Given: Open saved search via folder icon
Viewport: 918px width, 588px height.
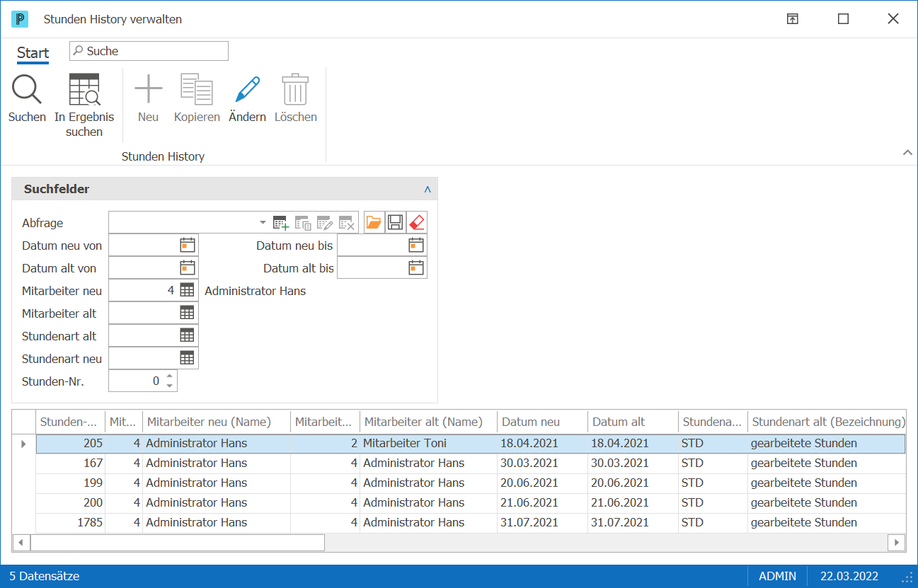Looking at the screenshot, I should (x=374, y=223).
